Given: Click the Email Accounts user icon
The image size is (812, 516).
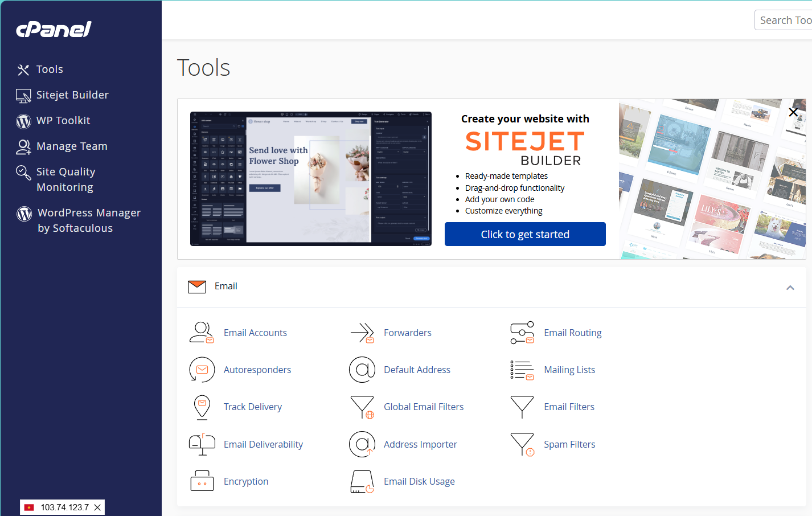Looking at the screenshot, I should (x=202, y=333).
